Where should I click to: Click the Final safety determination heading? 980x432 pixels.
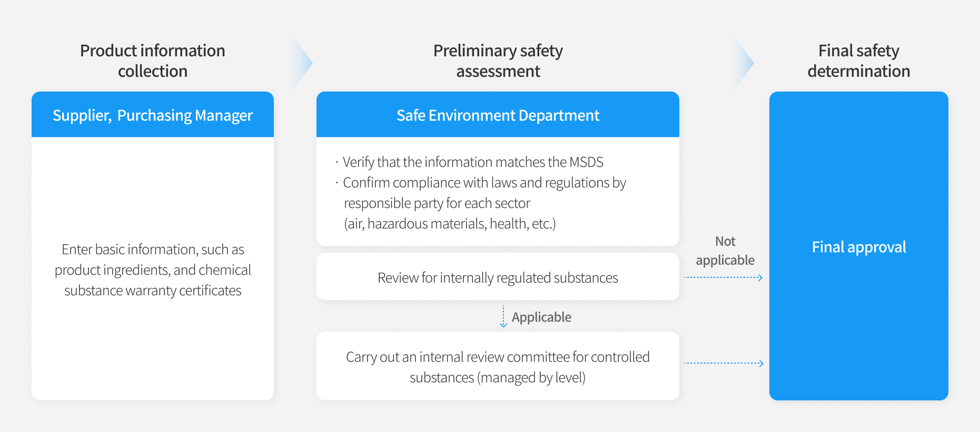pos(859,61)
